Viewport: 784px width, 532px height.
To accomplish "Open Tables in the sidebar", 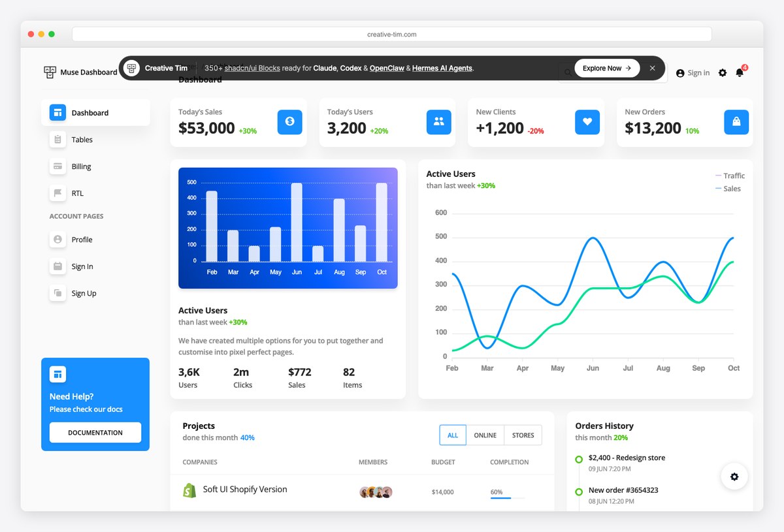I will click(95, 139).
